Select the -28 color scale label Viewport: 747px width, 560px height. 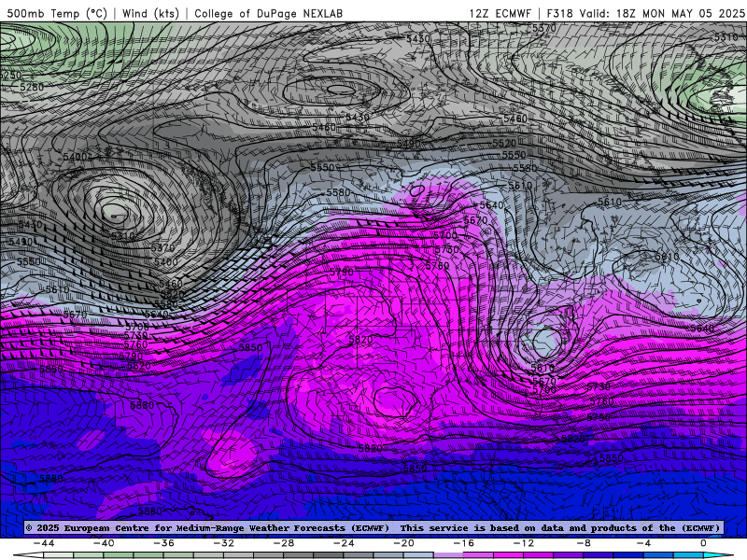284,543
